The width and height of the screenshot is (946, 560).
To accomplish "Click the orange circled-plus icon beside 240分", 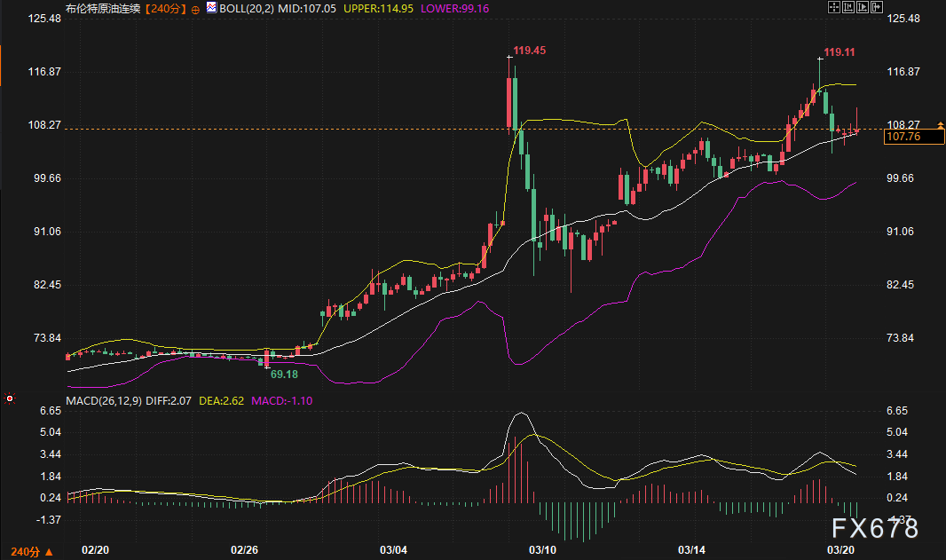I will point(195,10).
